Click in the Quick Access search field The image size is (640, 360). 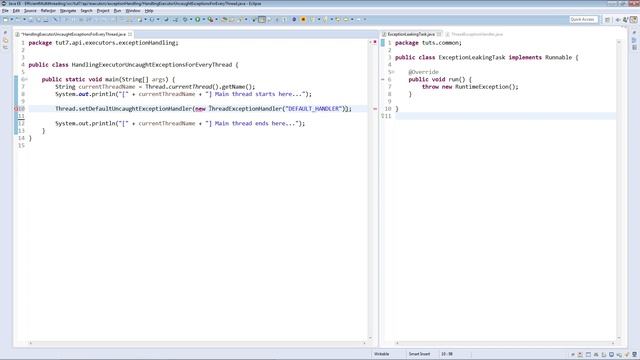(583, 19)
